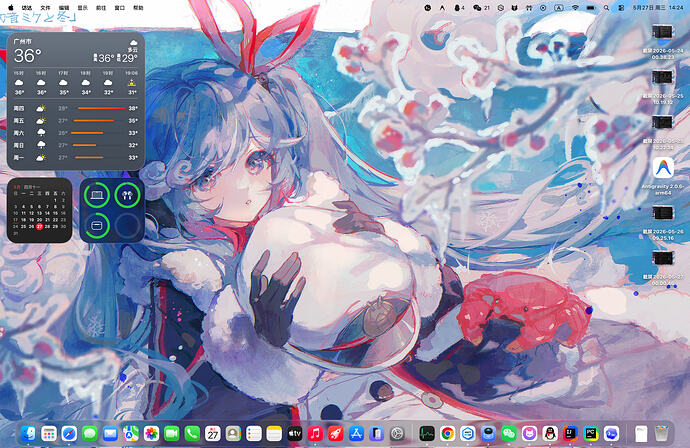Open the red rocket app in Dock

(x=335, y=434)
